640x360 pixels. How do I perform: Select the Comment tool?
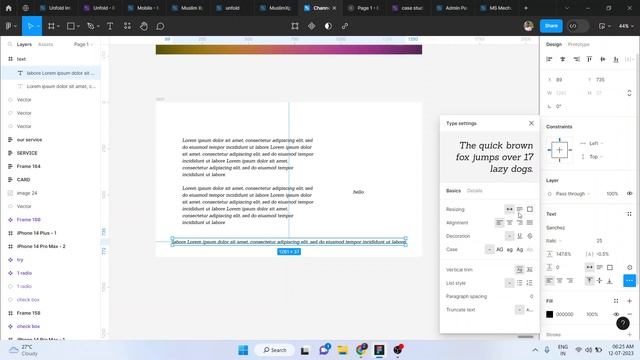160,26
